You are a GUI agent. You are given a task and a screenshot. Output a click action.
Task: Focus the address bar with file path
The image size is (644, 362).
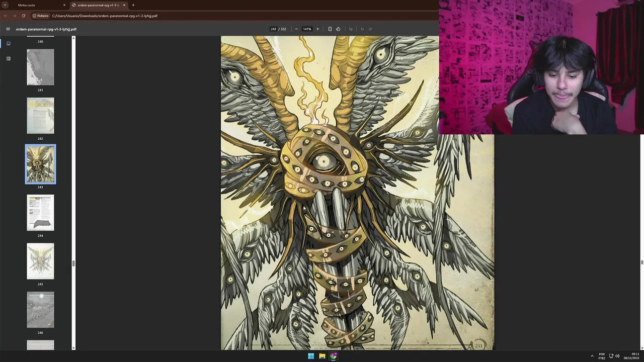[x=105, y=16]
